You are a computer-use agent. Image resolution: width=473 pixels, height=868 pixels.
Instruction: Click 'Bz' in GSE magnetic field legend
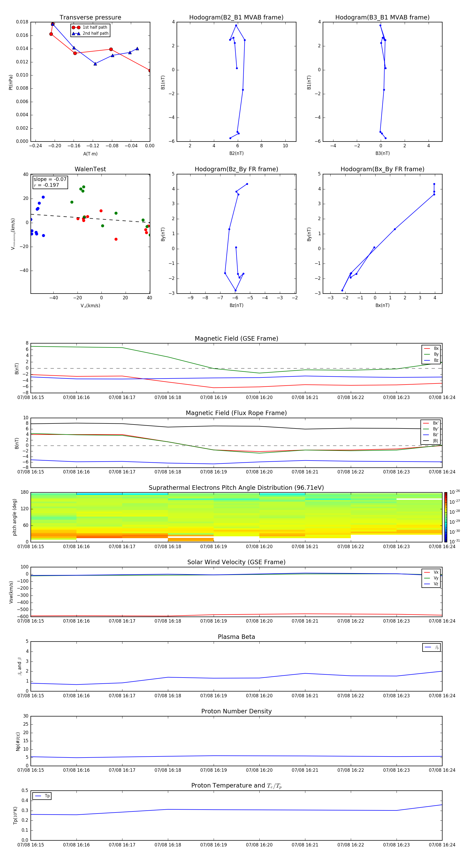[436, 360]
